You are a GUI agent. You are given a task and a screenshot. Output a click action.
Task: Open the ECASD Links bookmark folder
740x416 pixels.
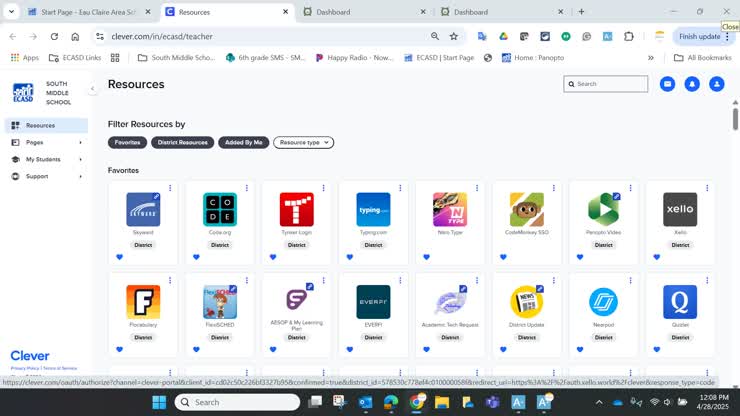coord(75,58)
